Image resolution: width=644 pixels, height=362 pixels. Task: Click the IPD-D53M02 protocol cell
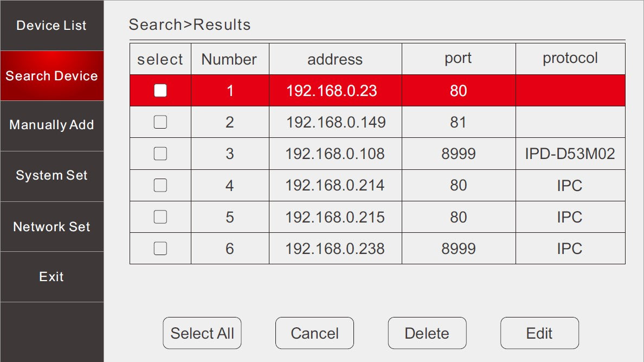(570, 154)
